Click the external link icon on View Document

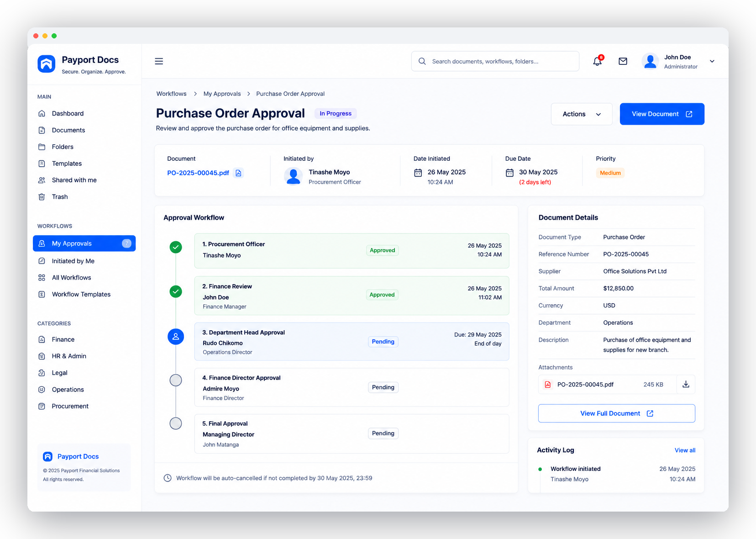point(689,114)
